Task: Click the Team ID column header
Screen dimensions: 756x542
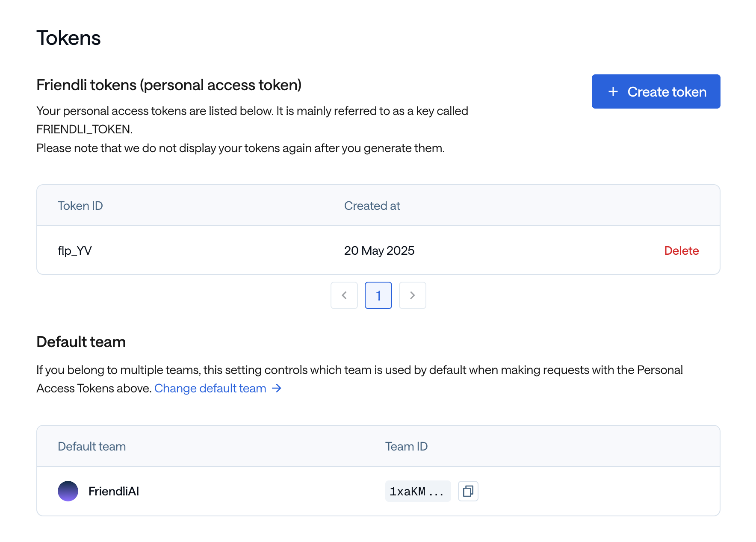Action: 407,446
